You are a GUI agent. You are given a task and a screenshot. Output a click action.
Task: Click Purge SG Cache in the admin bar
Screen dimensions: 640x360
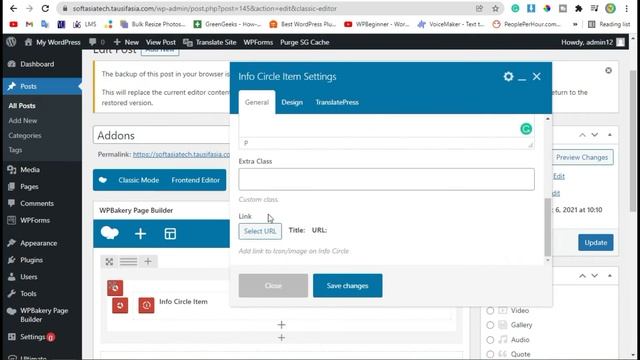(x=304, y=42)
